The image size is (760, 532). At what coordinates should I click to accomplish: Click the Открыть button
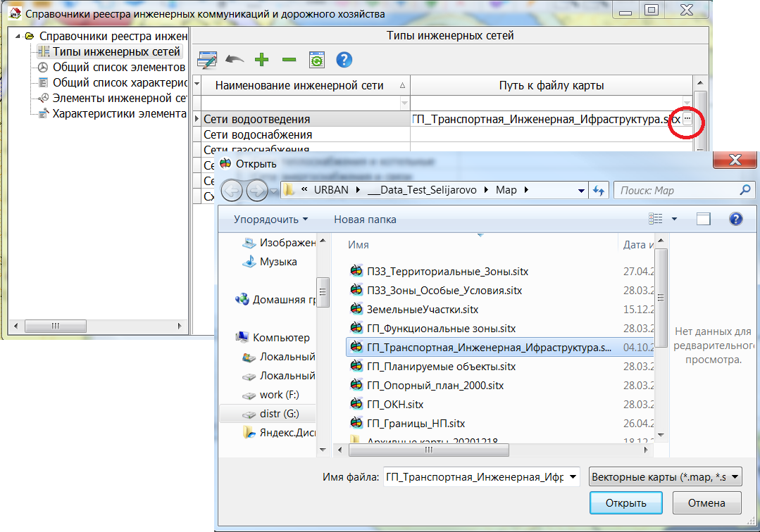coord(625,502)
